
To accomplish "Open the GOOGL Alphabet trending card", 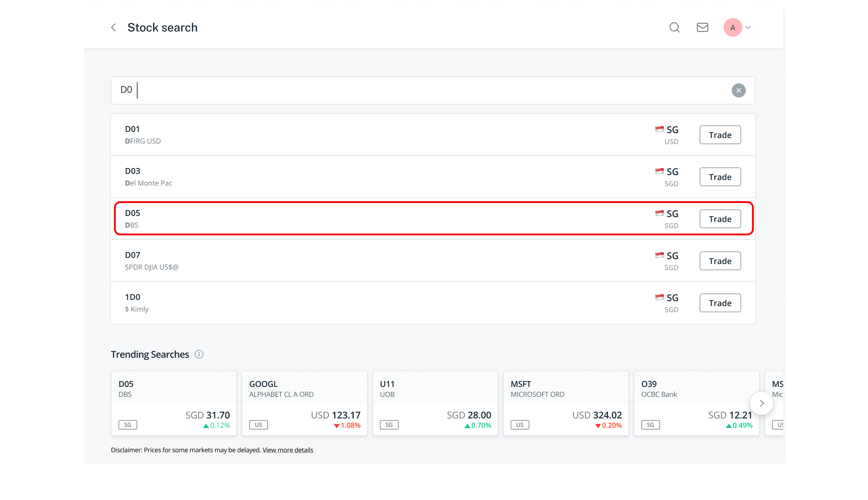I will pyautogui.click(x=304, y=403).
